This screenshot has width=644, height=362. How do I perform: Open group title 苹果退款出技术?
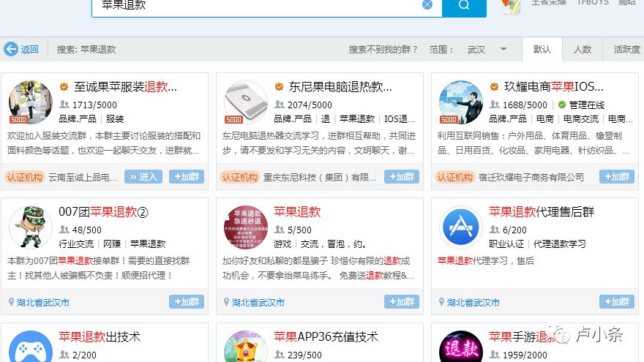pyautogui.click(x=100, y=337)
